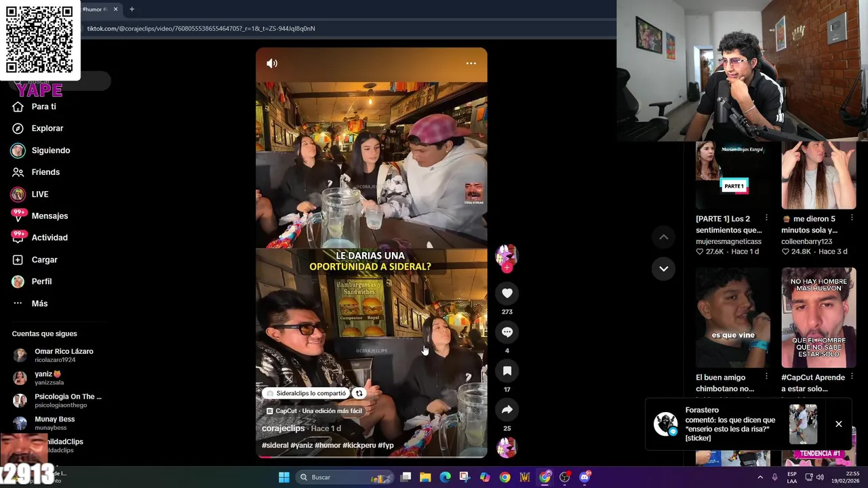Viewport: 868px width, 488px height.
Task: Click the repost icon beside Sideralclips
Action: click(x=359, y=393)
